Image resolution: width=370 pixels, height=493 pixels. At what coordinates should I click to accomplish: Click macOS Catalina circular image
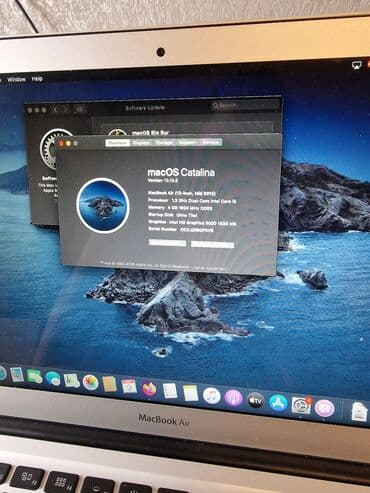point(103,205)
